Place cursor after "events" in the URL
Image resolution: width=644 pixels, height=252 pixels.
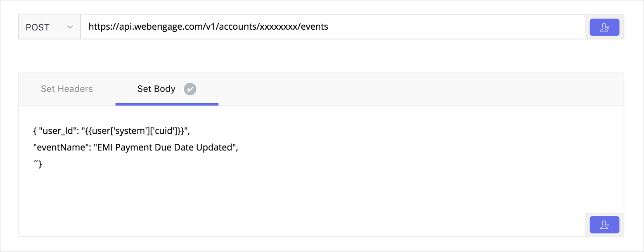(329, 27)
